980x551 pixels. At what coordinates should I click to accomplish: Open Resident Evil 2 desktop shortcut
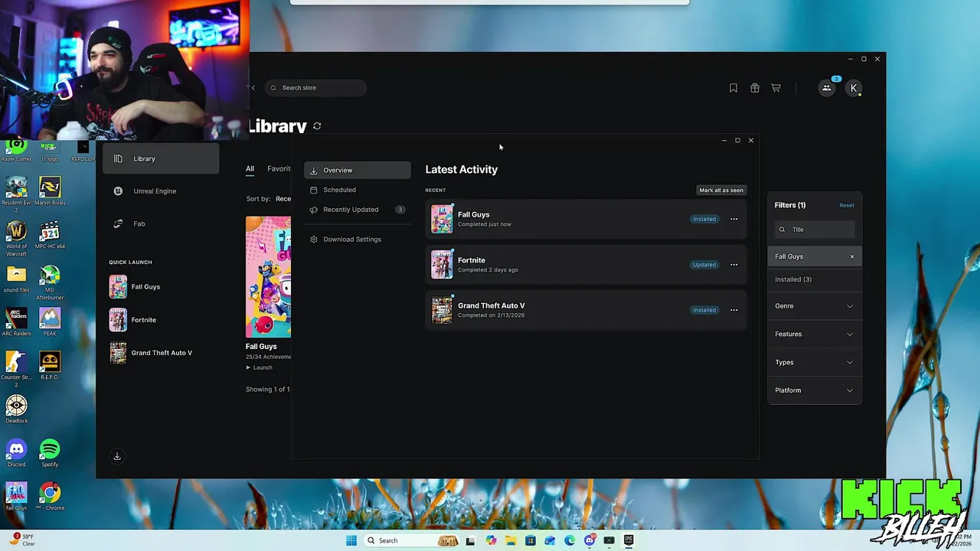coord(16,192)
